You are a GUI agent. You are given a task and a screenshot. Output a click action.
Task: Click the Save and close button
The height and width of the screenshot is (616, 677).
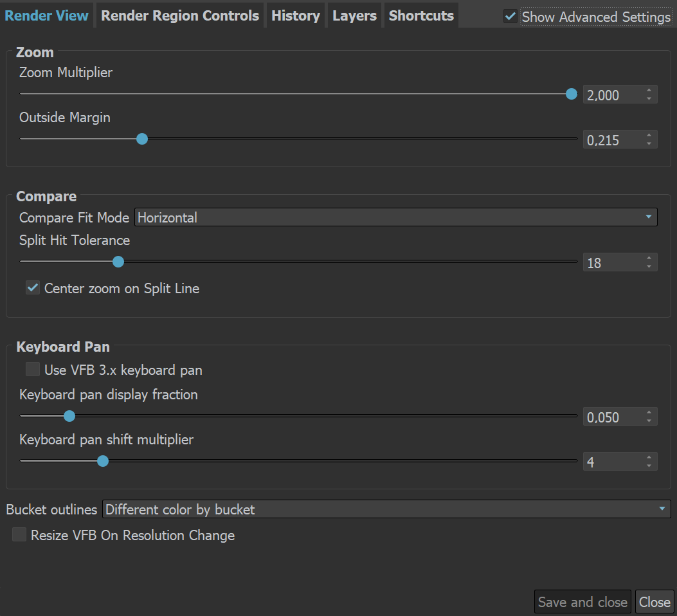tap(582, 602)
